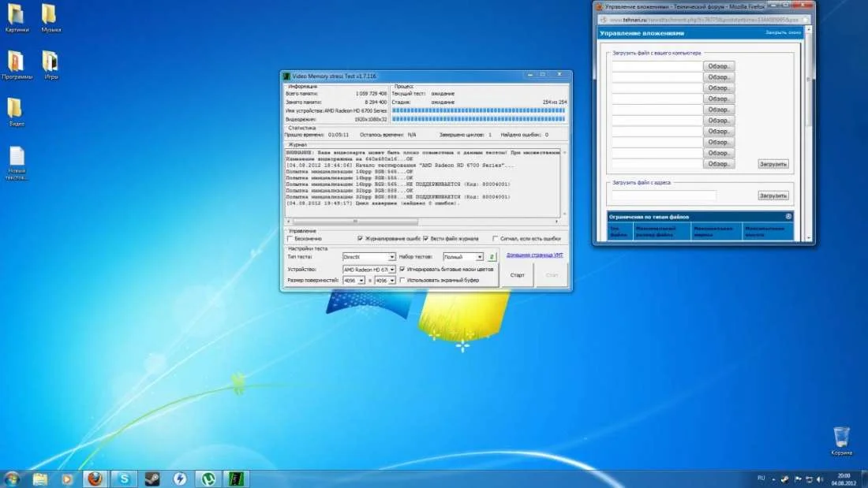Click 'Закрыть окно' link in attachments header
The height and width of the screenshot is (488, 868).
click(783, 33)
